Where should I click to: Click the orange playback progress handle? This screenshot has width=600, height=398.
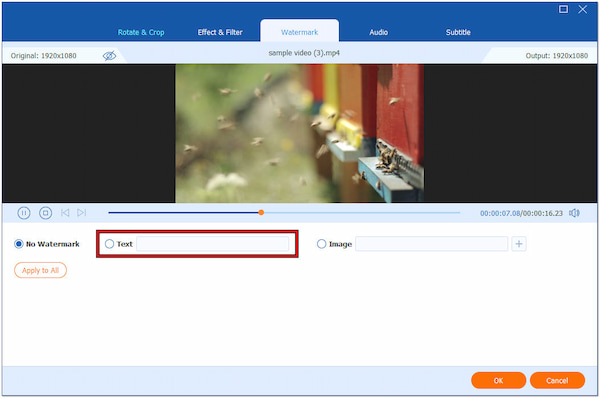261,212
